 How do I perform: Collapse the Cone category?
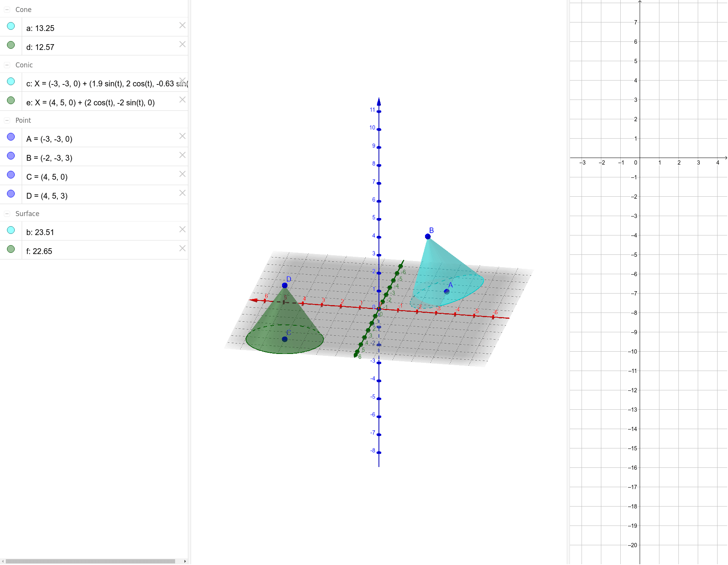7,9
